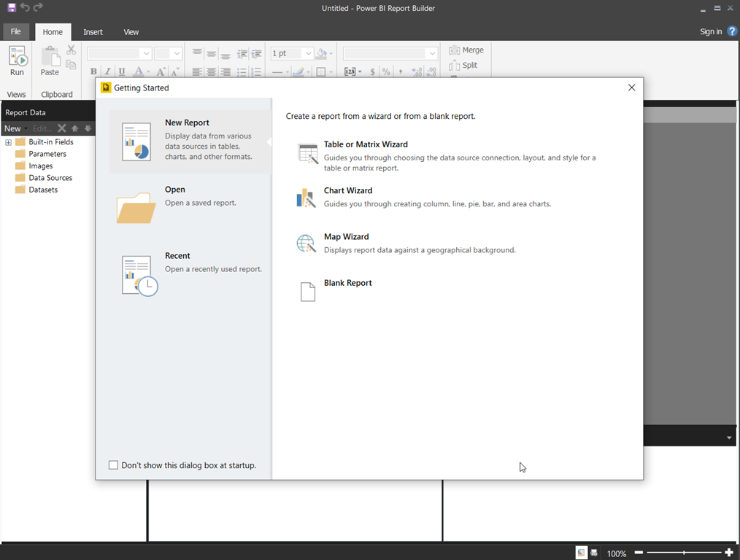
Task: Click the Merge cells button
Action: click(x=466, y=50)
